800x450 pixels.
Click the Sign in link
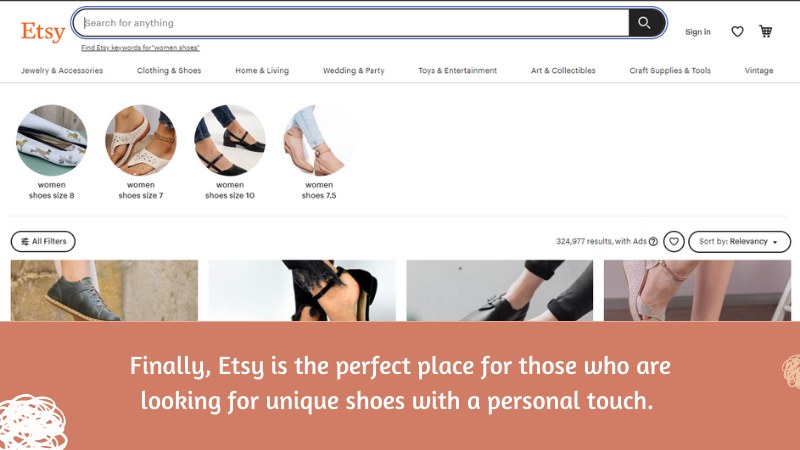(x=697, y=32)
